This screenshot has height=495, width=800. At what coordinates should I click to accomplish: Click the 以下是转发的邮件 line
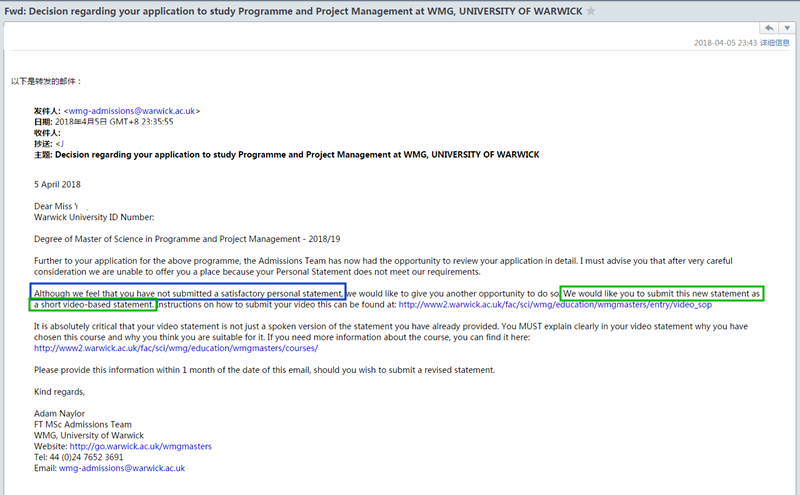click(46, 81)
